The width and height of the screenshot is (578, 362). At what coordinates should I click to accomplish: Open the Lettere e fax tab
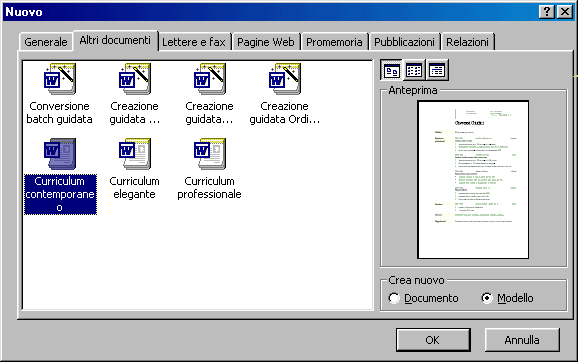[x=194, y=42]
